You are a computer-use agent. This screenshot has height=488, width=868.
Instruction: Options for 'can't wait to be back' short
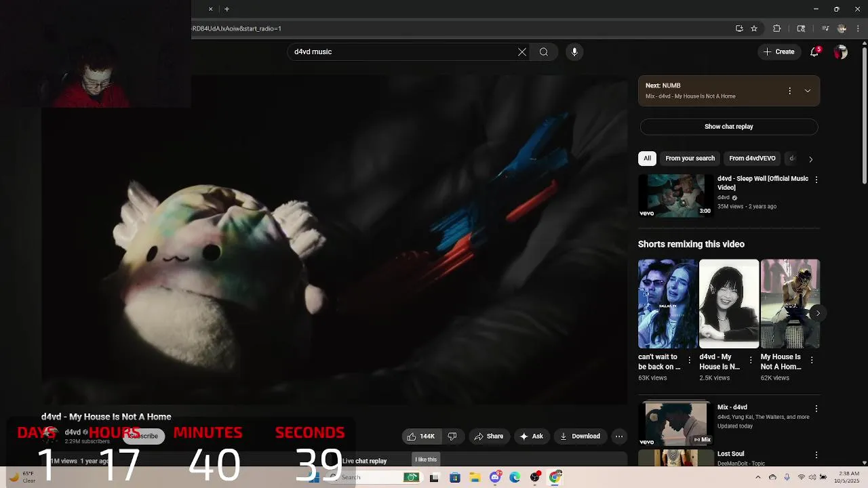point(690,361)
